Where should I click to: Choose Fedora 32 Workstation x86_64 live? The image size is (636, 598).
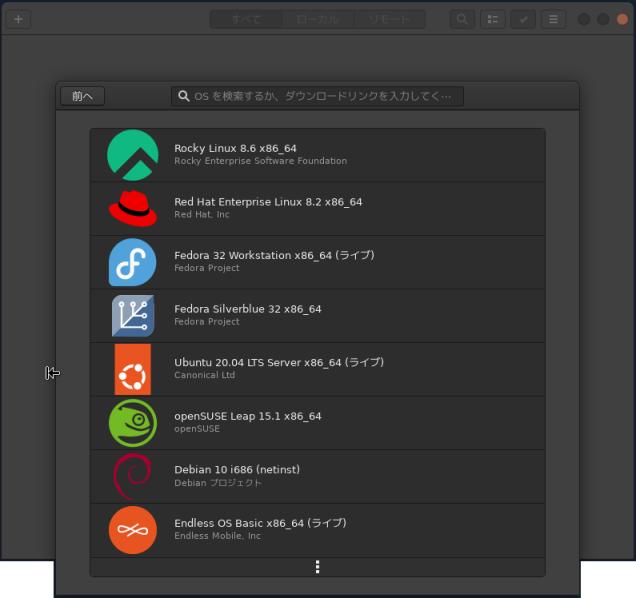pyautogui.click(x=318, y=262)
